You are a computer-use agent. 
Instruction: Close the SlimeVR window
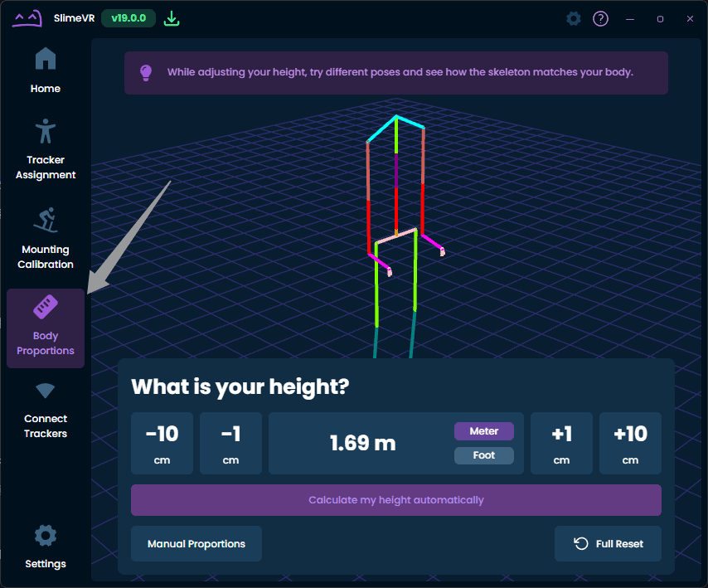(690, 18)
